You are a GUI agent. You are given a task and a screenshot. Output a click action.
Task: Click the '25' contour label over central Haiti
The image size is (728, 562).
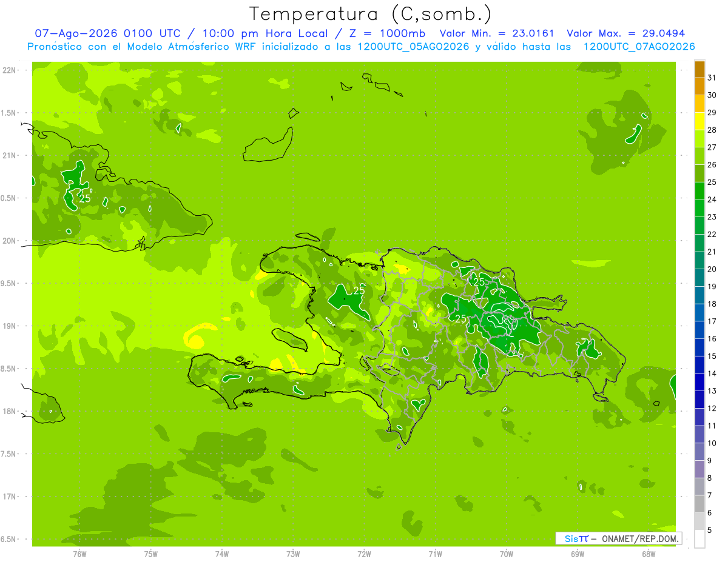[359, 291]
